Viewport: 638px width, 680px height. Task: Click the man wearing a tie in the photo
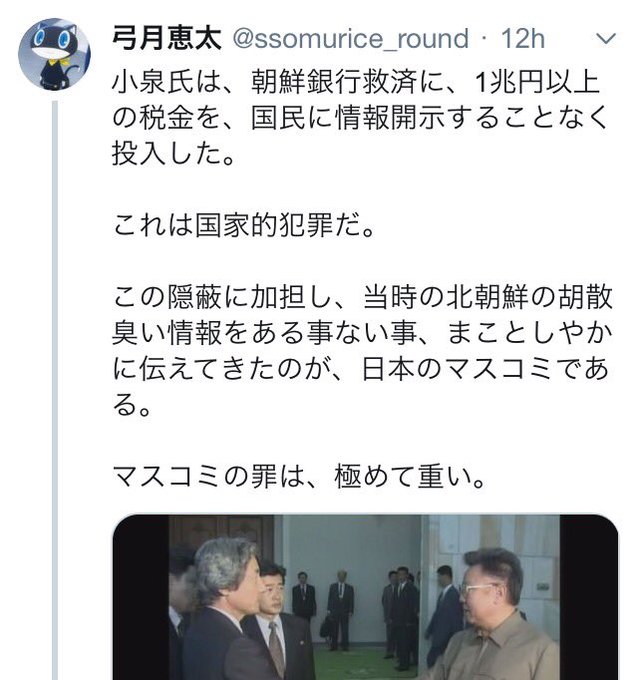(x=280, y=624)
